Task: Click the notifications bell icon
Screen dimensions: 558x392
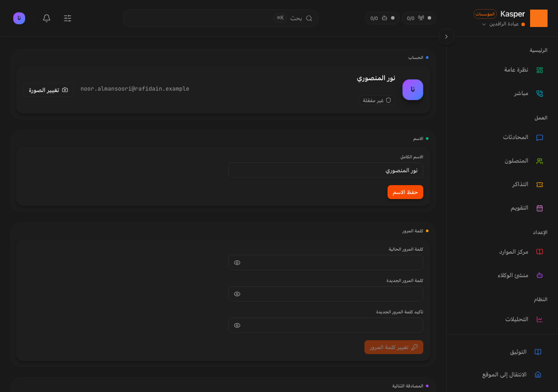Action: pyautogui.click(x=47, y=18)
